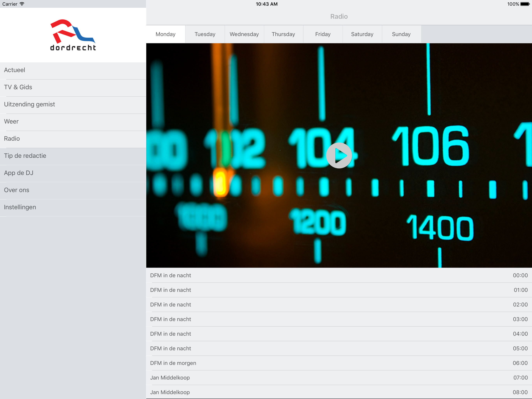Play the radio stream
The image size is (532, 399).
(339, 155)
